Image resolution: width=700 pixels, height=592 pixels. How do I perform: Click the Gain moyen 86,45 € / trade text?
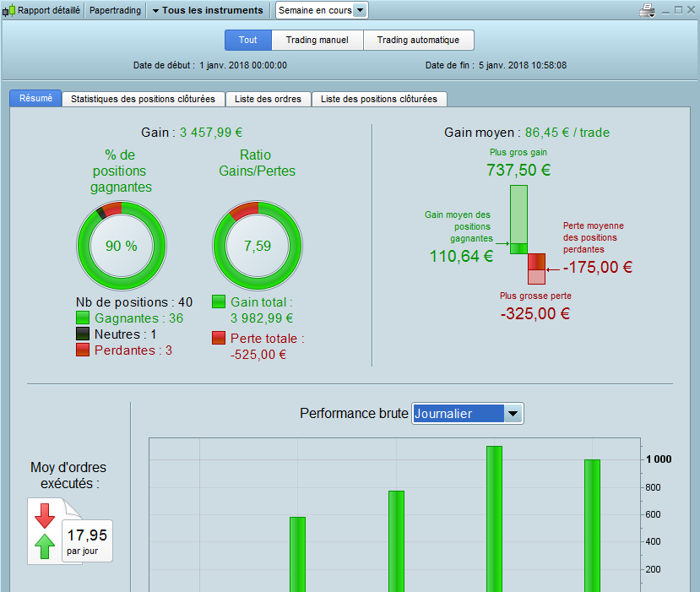point(527,133)
